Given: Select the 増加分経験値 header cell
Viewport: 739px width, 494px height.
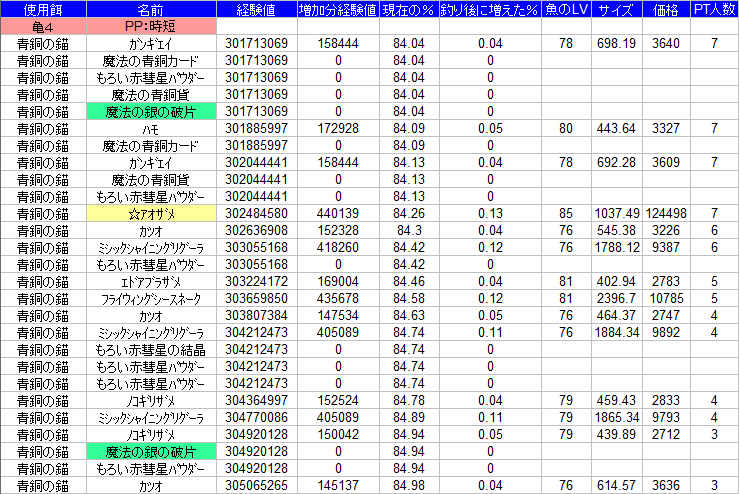Looking at the screenshot, I should (338, 9).
